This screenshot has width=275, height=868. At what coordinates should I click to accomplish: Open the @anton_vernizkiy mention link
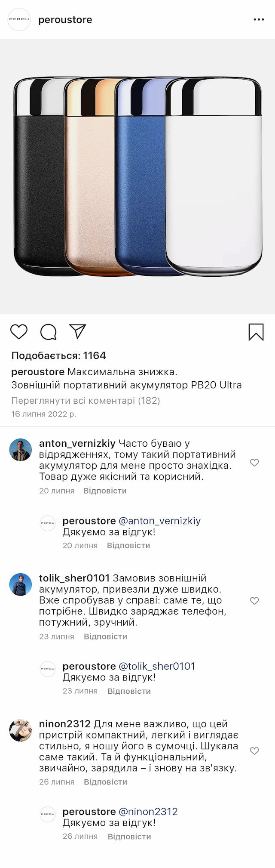click(x=159, y=521)
